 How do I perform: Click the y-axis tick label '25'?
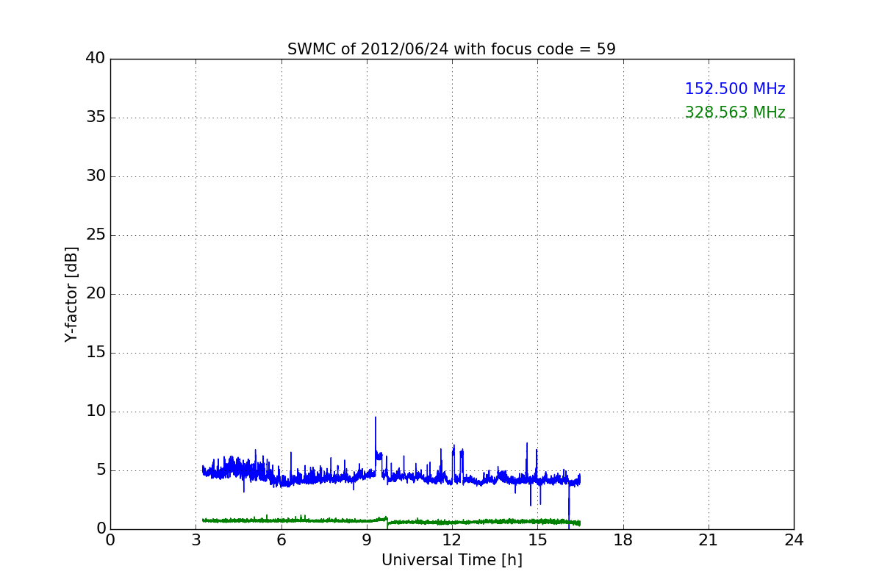point(96,235)
